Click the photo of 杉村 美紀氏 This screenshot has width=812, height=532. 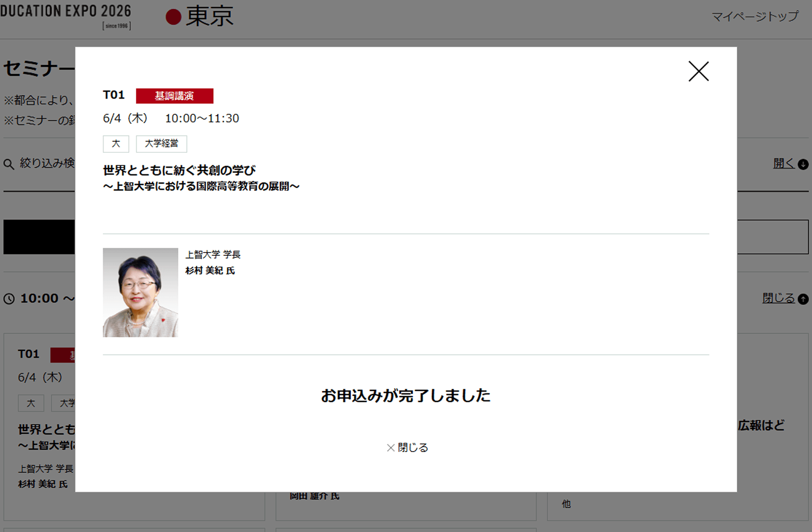point(140,293)
